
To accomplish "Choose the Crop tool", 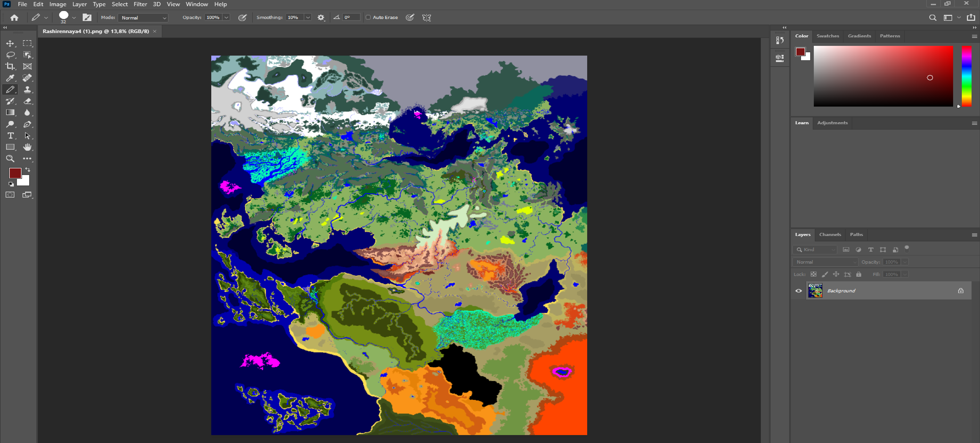I will [10, 66].
